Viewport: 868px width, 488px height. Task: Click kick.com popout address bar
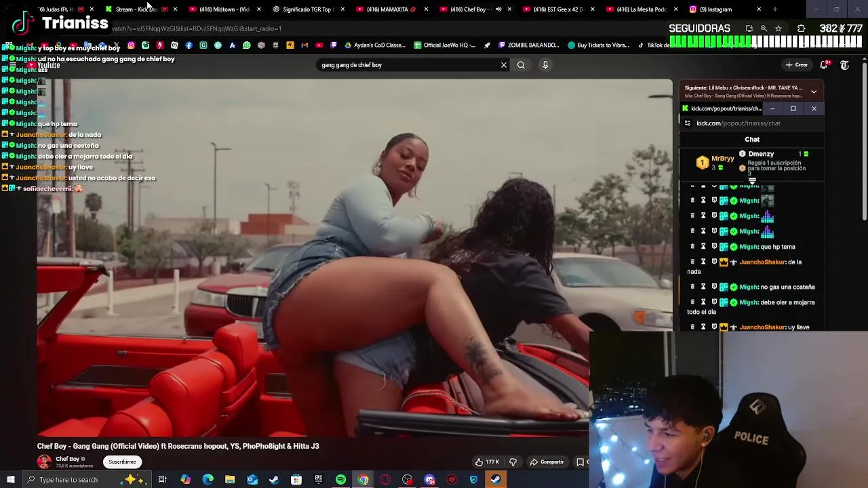738,123
